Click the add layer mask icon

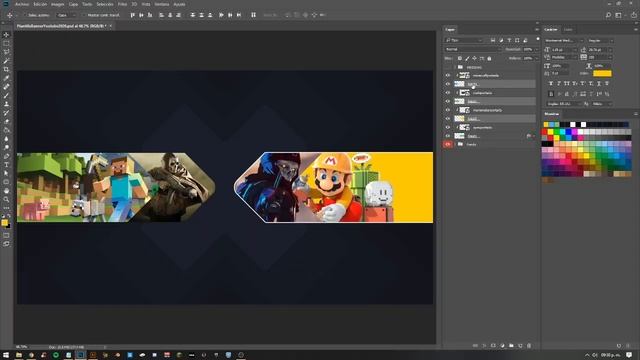(493, 346)
